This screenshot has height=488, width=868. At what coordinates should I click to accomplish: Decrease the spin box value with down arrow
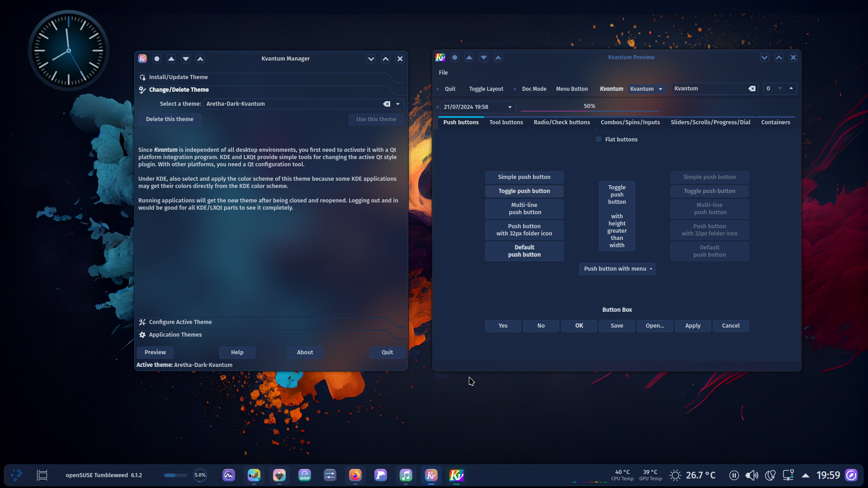click(x=780, y=89)
